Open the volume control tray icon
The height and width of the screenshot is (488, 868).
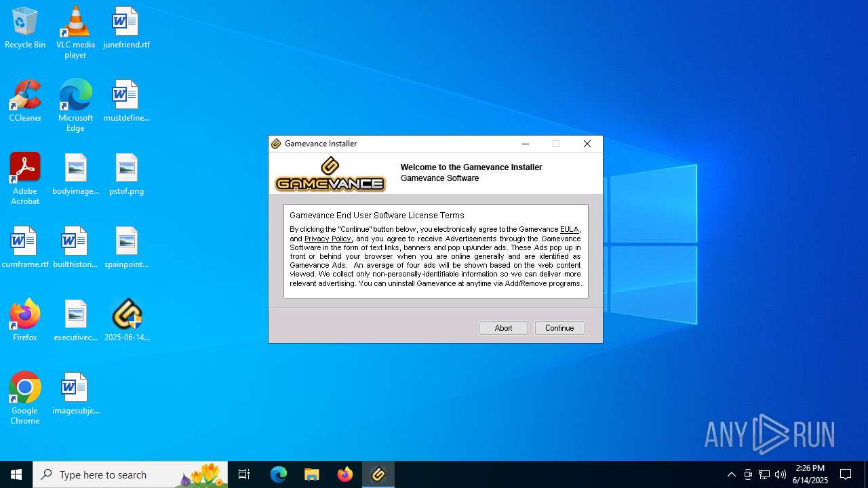(781, 474)
